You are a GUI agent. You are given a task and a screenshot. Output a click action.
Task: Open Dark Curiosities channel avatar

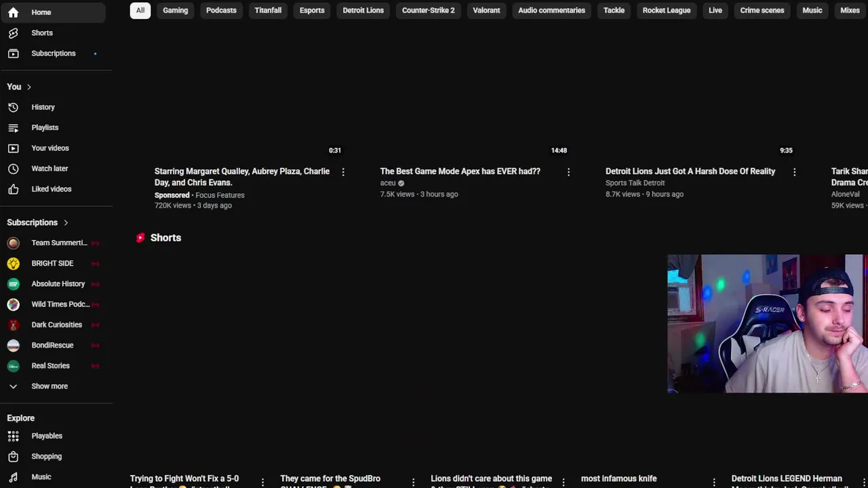[x=13, y=325]
